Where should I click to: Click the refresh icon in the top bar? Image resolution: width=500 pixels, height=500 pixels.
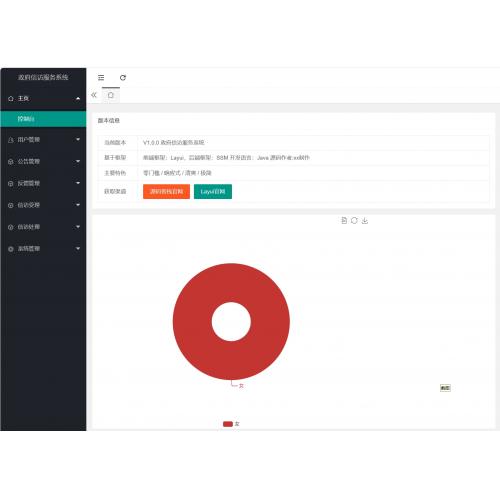pos(123,78)
